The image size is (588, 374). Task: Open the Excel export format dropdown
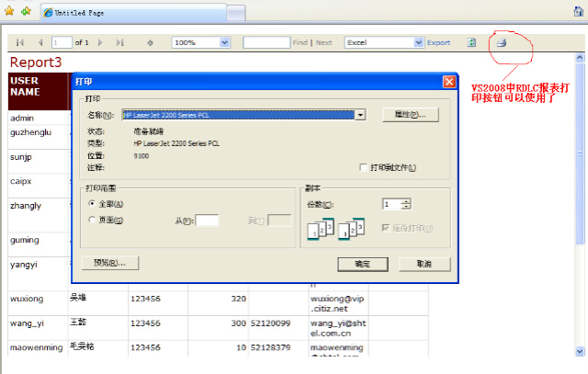point(419,42)
